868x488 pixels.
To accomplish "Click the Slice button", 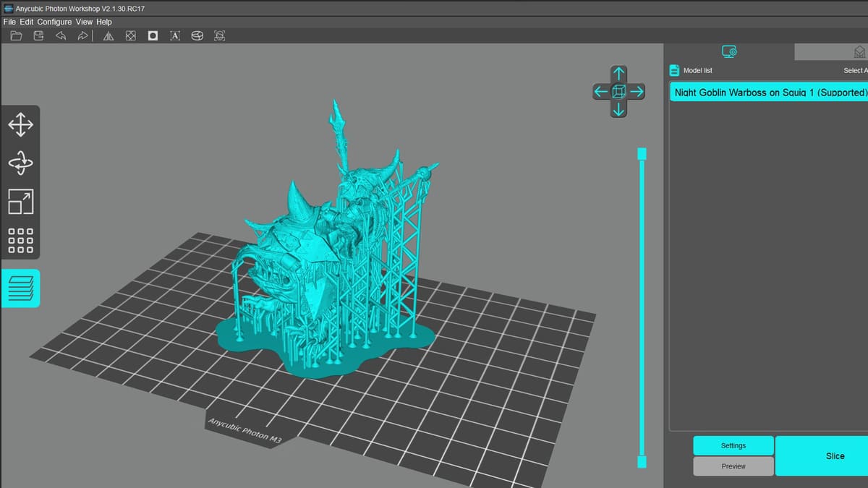I will pyautogui.click(x=822, y=455).
